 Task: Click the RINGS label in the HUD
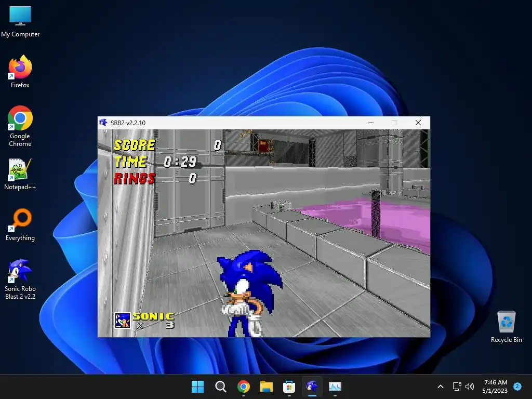(x=135, y=179)
